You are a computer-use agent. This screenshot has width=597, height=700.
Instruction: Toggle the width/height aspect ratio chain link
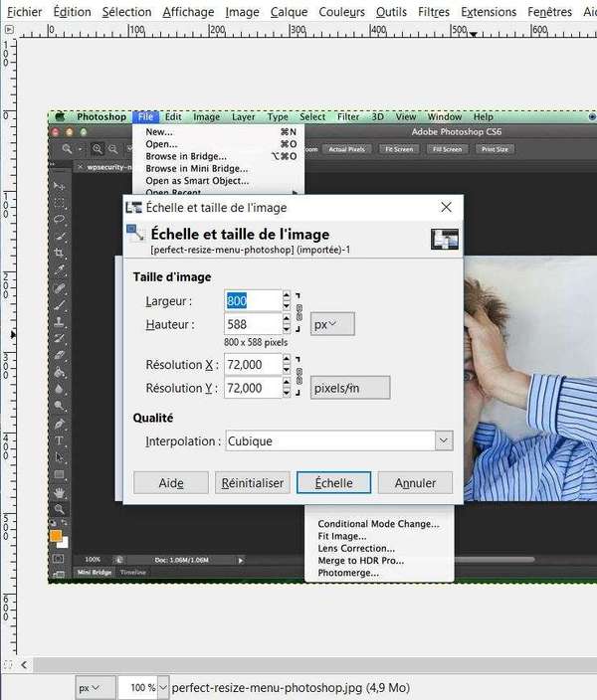298,312
